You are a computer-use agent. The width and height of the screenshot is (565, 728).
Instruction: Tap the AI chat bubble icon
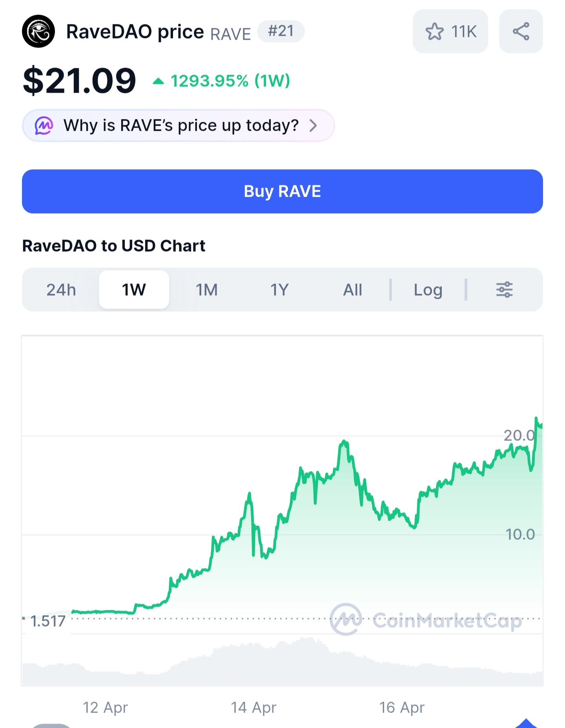(x=44, y=126)
